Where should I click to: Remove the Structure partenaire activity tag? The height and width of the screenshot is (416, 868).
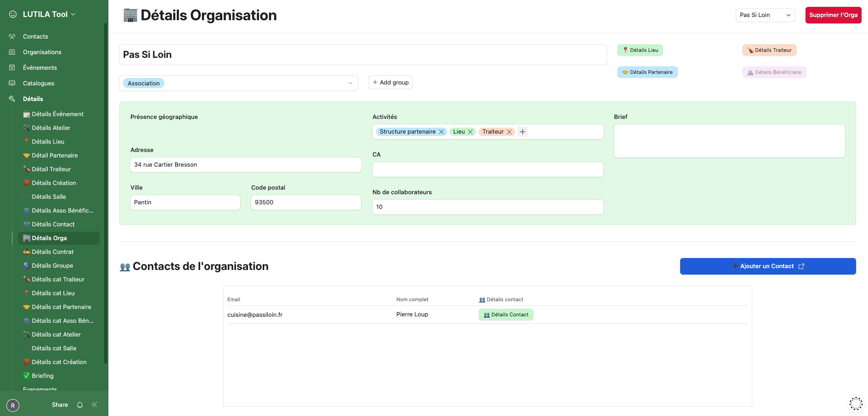pyautogui.click(x=441, y=132)
